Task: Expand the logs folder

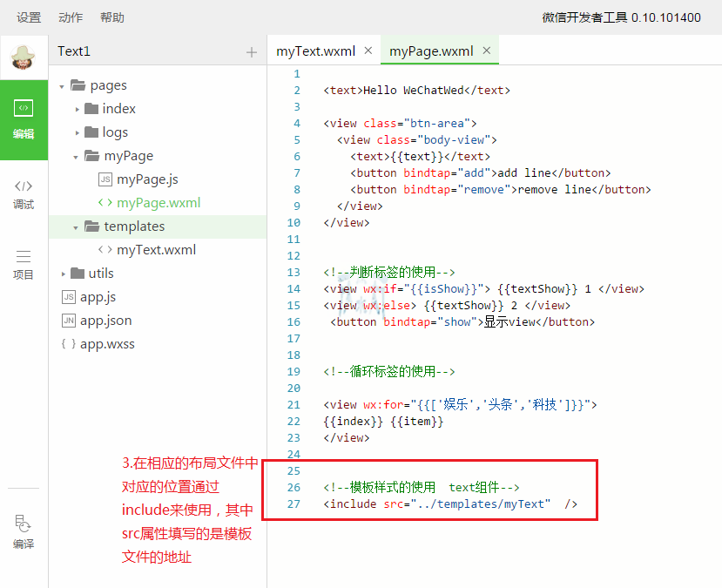Action: [77, 132]
